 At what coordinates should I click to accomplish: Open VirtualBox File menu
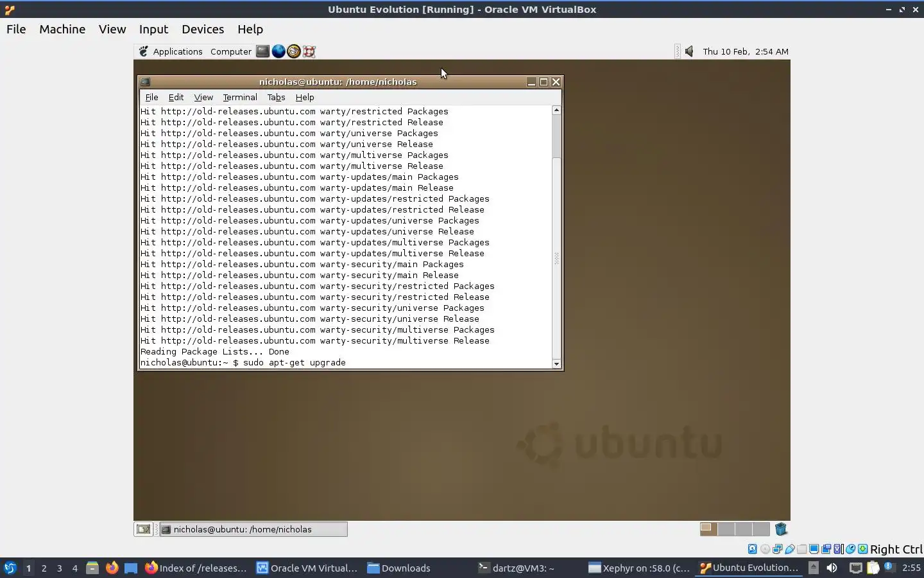point(16,29)
